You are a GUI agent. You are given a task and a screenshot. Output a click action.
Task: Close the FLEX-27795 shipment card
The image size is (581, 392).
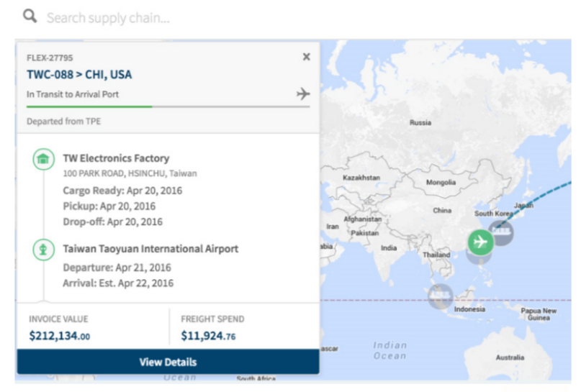pos(306,57)
